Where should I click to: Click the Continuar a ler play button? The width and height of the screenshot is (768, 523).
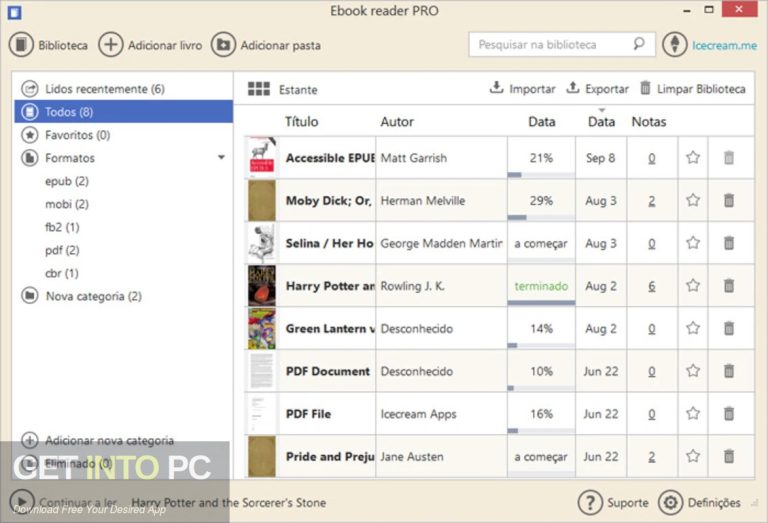pos(22,501)
